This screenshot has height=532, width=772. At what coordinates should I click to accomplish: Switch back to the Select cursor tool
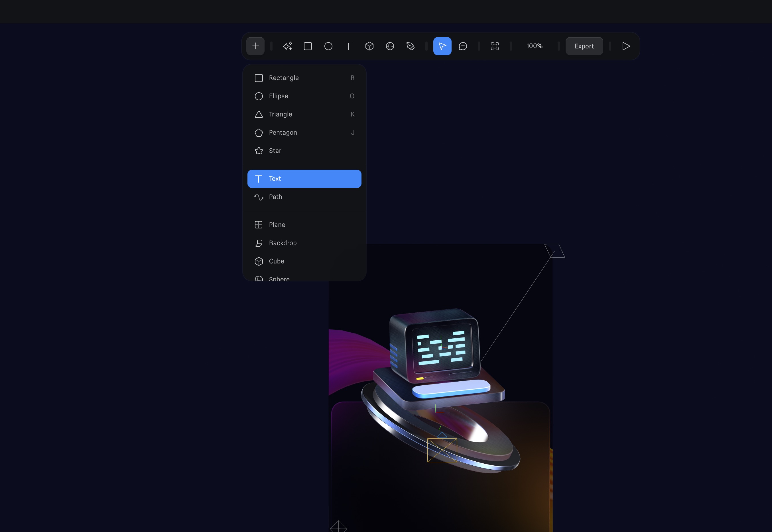point(442,46)
